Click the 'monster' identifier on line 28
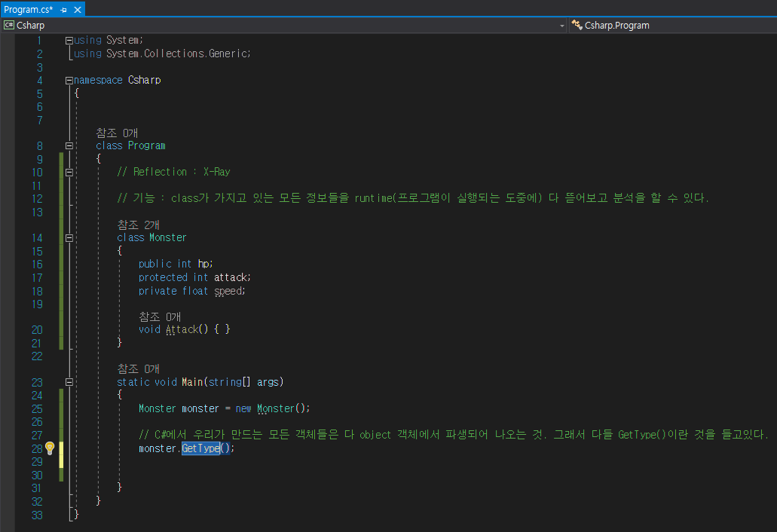 click(x=157, y=448)
